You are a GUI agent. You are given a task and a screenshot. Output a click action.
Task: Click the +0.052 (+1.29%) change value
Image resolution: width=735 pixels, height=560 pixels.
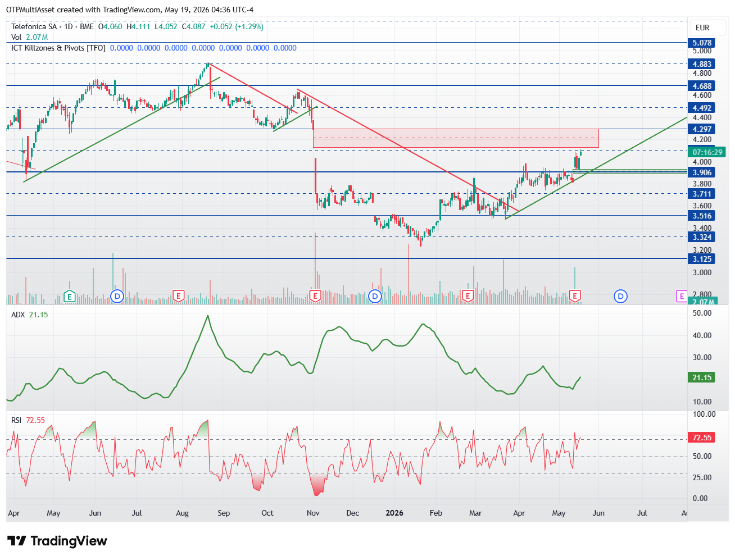coord(237,26)
